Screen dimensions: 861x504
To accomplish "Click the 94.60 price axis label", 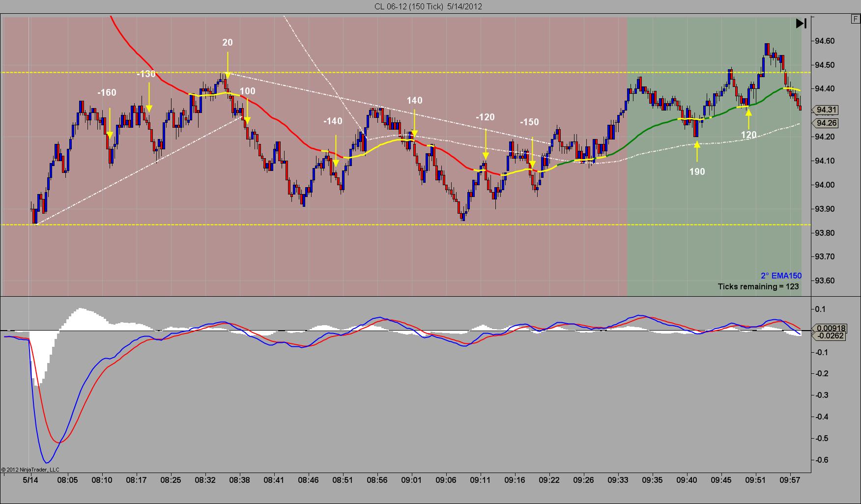I will pos(824,41).
